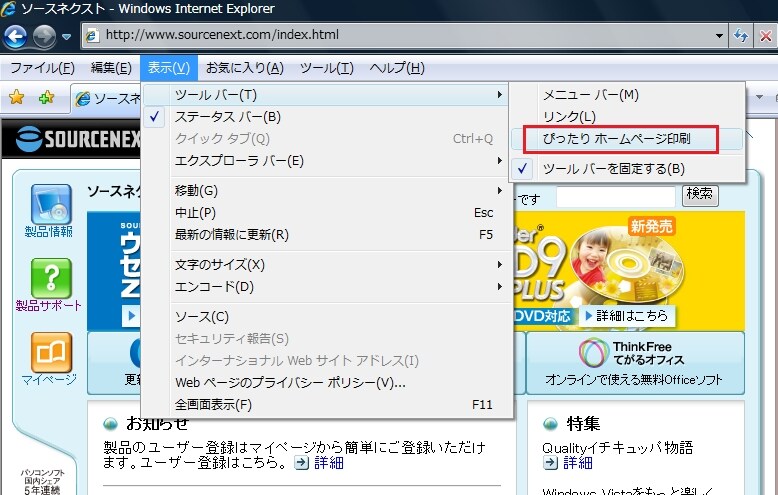This screenshot has width=778, height=495.
Task: Click the SOURCENEXT logo
Action: click(77, 139)
